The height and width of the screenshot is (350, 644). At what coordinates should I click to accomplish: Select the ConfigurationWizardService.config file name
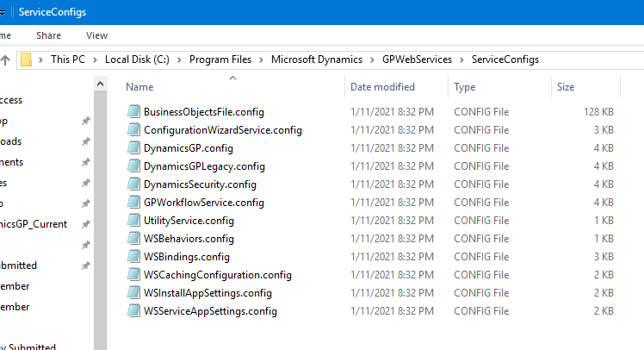pyautogui.click(x=223, y=130)
